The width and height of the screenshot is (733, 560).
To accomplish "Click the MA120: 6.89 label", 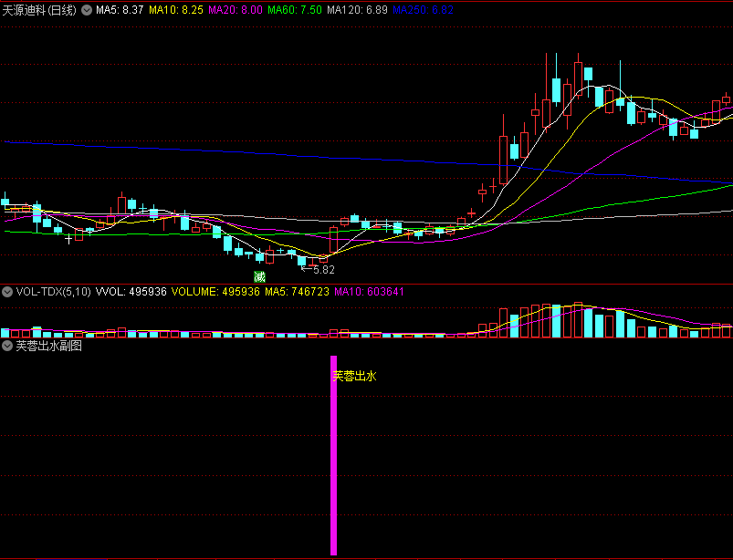I will [357, 10].
